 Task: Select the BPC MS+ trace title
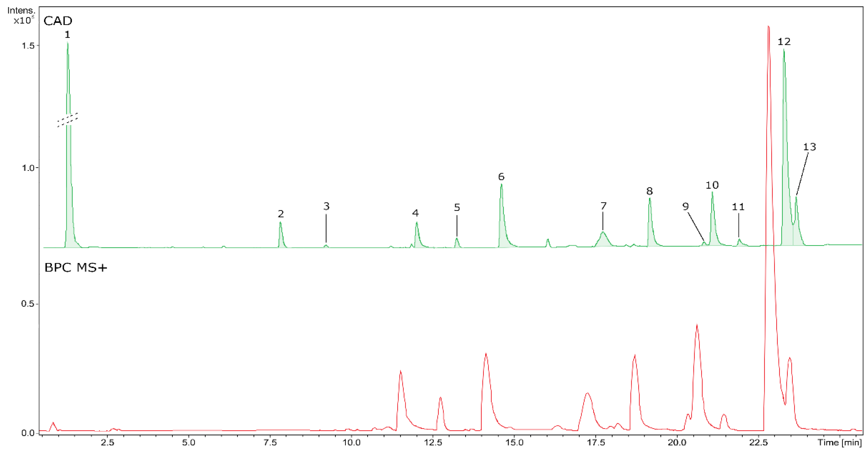(x=76, y=268)
